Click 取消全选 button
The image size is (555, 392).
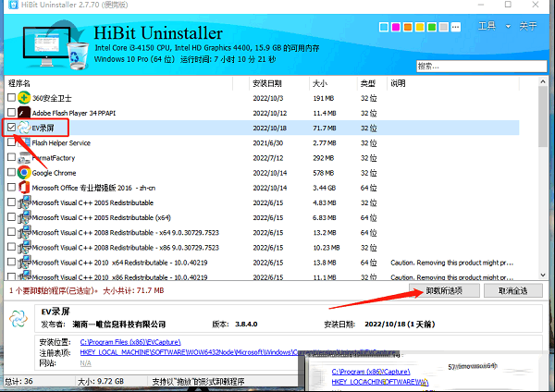click(512, 291)
